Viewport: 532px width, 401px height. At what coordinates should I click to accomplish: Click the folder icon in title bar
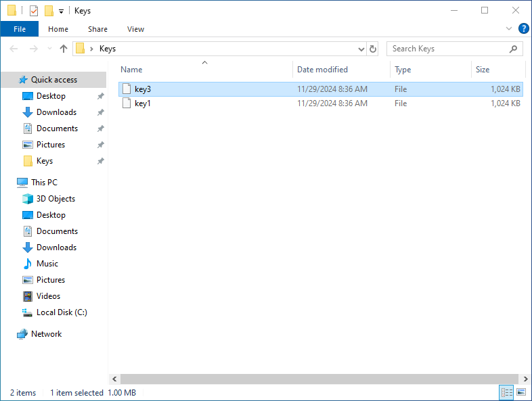(x=12, y=11)
